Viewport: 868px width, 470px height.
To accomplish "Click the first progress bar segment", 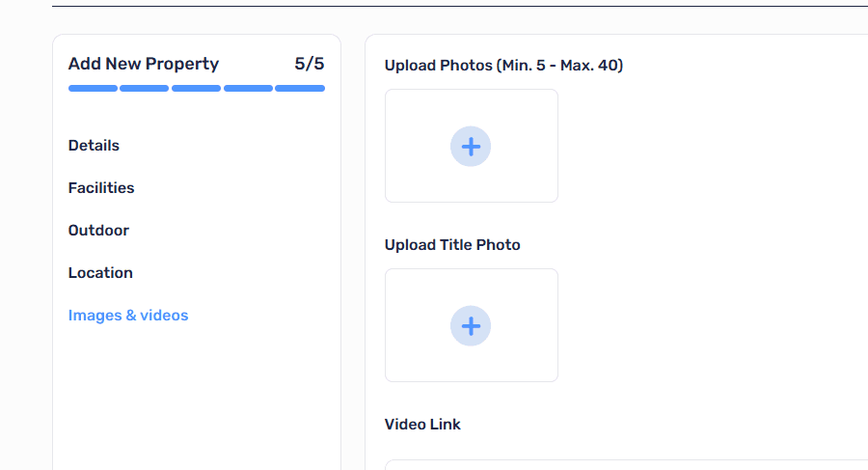I will 93,88.
